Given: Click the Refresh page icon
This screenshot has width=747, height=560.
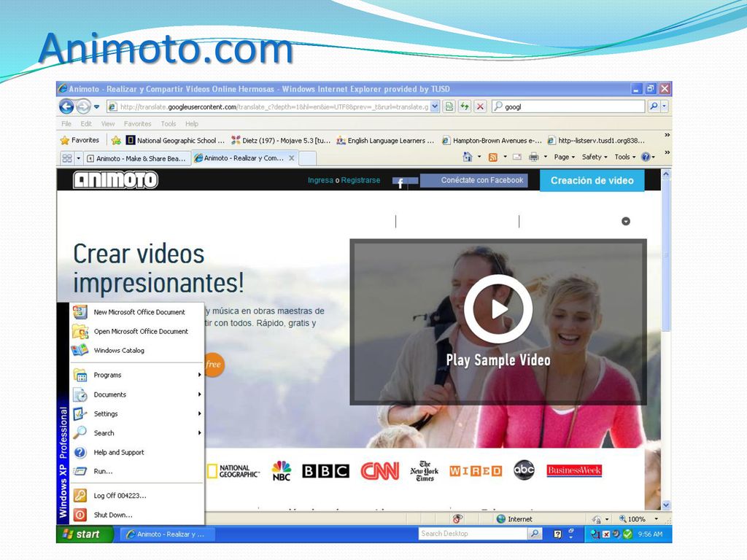Looking at the screenshot, I should (465, 106).
